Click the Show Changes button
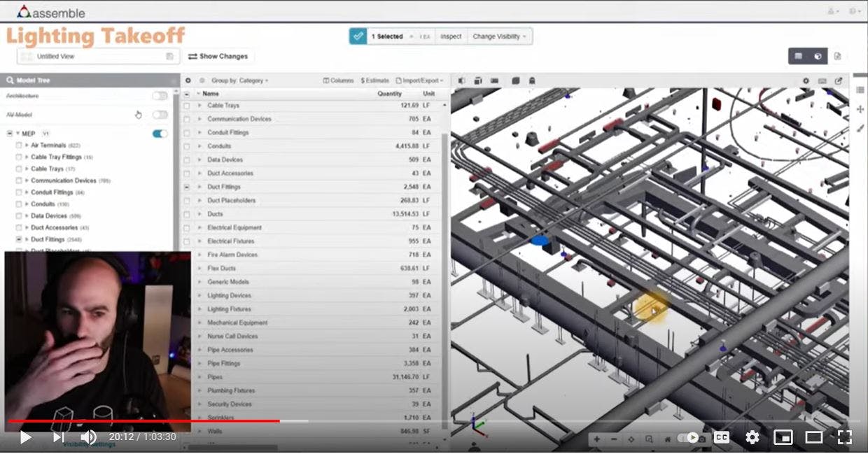Viewport: 868px width, 454px height. click(218, 57)
